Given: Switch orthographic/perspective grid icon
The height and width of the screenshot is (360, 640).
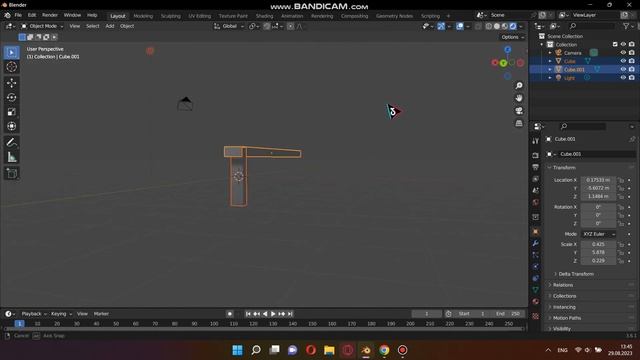Looking at the screenshot, I should pos(519,123).
